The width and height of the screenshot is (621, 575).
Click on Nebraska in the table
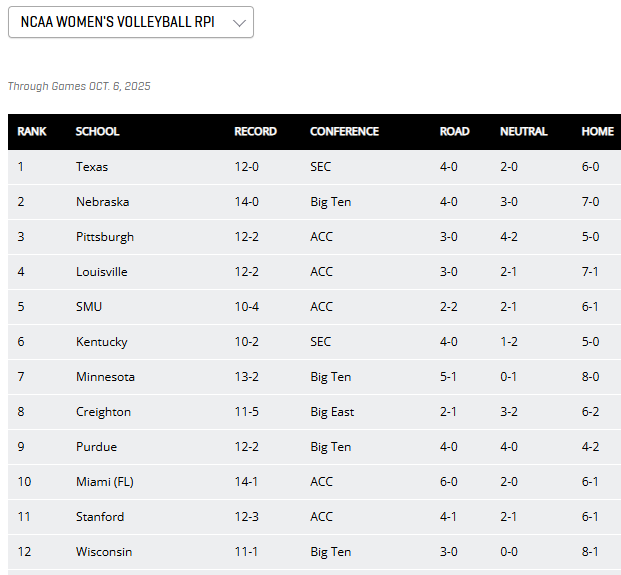tap(102, 202)
